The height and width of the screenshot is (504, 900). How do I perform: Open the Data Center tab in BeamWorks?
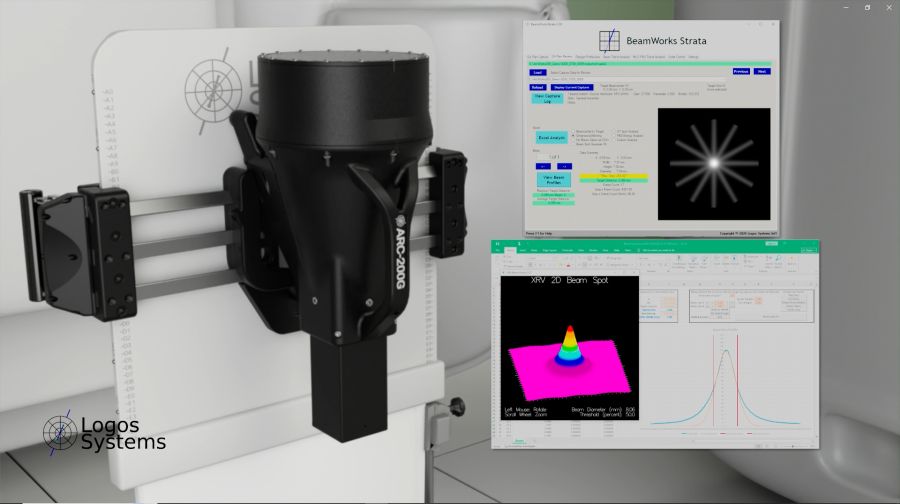point(677,57)
